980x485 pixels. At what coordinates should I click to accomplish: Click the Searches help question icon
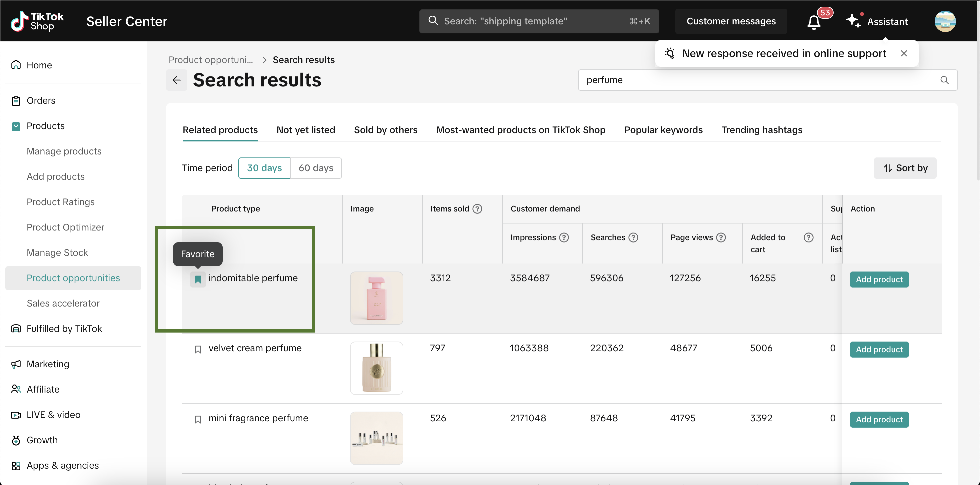[633, 237]
